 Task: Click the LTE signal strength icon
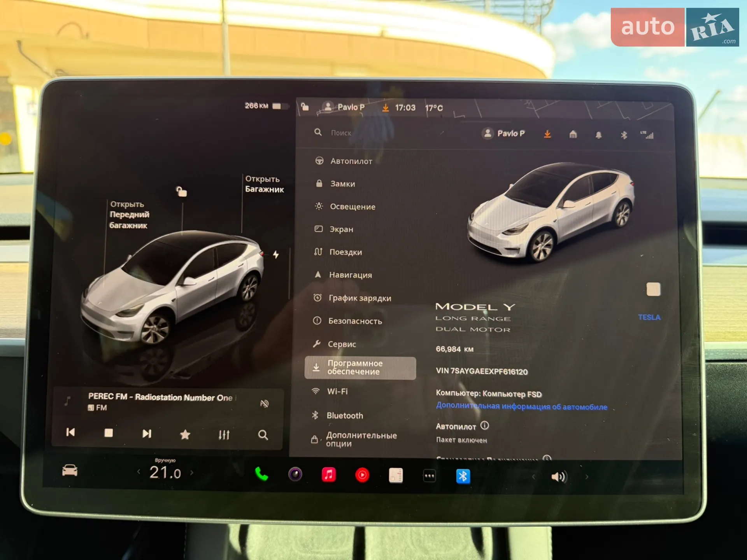coord(647,135)
